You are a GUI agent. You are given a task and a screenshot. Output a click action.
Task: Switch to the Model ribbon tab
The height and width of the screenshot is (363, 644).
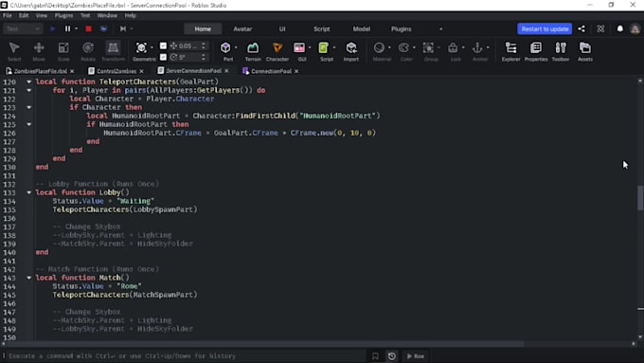tap(362, 29)
